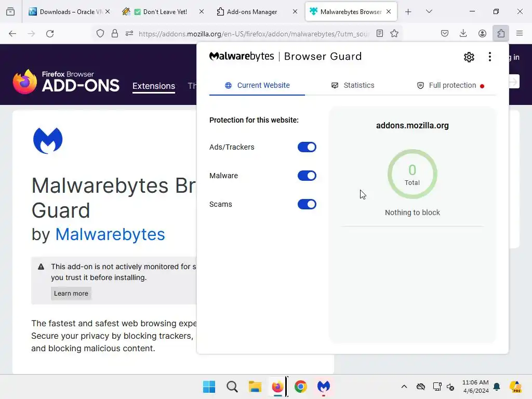Open Windows taskbar Search
Screen dimensions: 532x399
(x=232, y=387)
